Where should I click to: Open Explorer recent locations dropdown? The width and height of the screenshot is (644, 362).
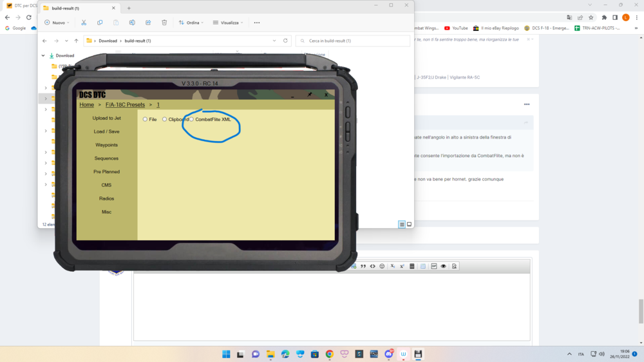tap(66, 41)
